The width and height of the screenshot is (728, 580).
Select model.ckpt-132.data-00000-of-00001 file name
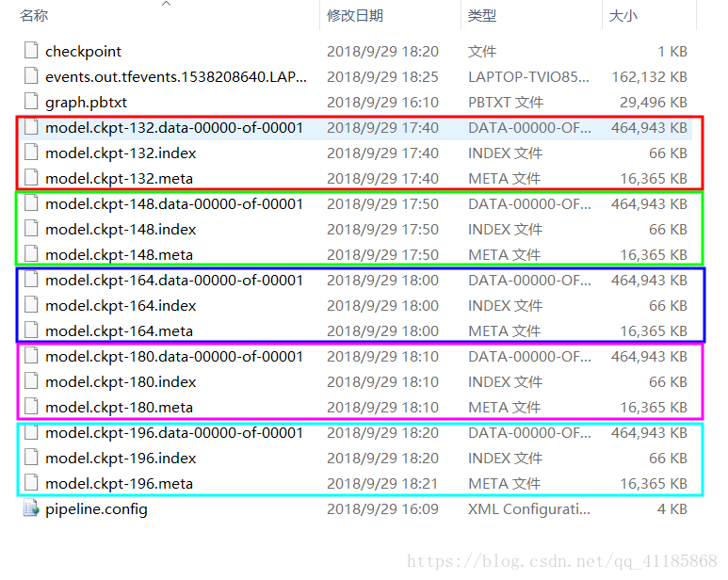tap(174, 128)
